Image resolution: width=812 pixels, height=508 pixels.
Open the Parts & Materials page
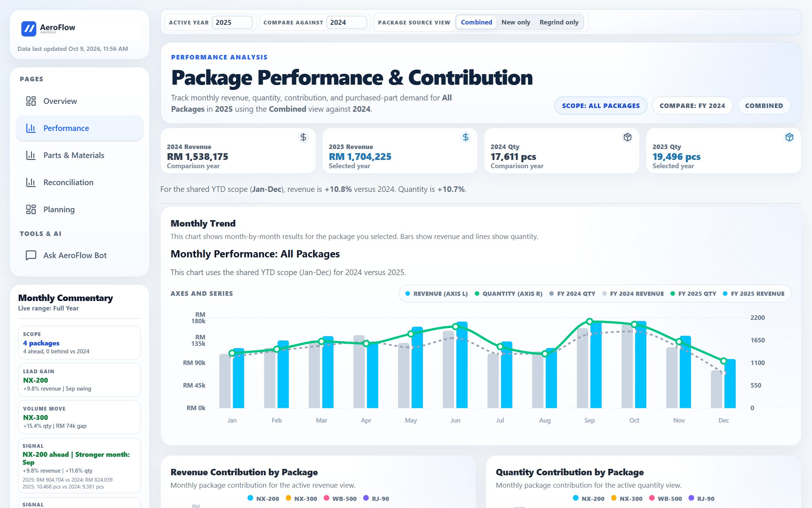pyautogui.click(x=79, y=155)
